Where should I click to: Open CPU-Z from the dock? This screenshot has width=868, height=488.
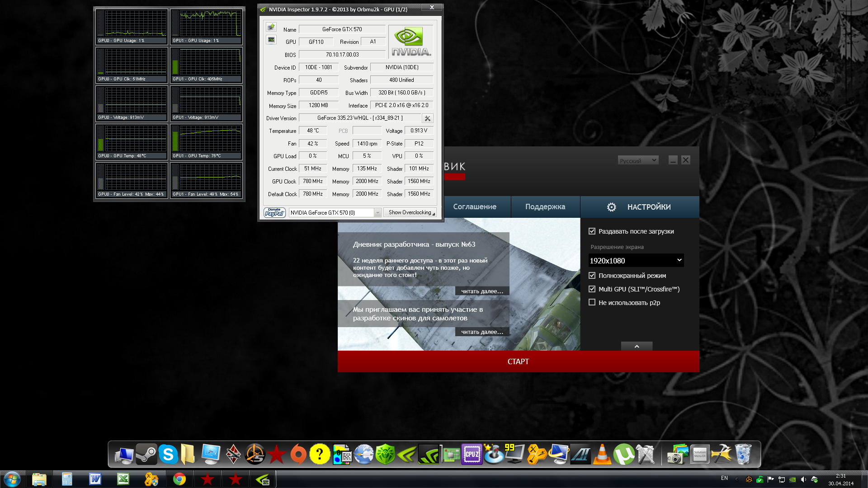click(472, 454)
